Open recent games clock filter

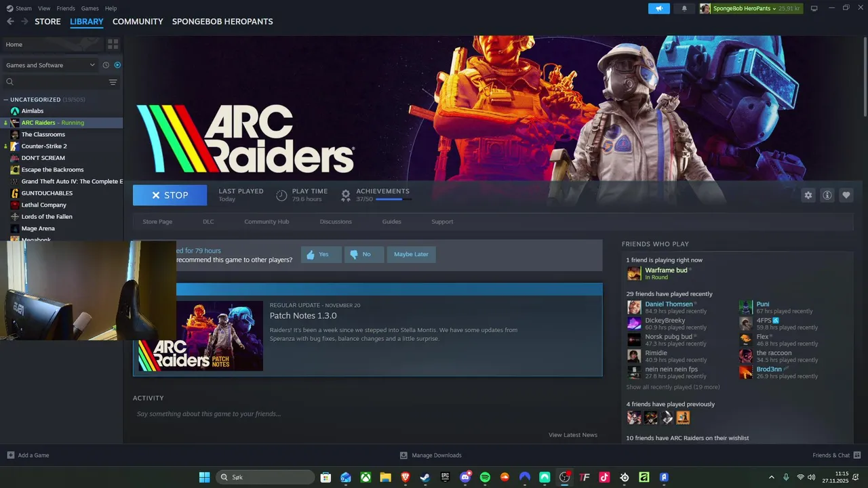click(x=106, y=65)
